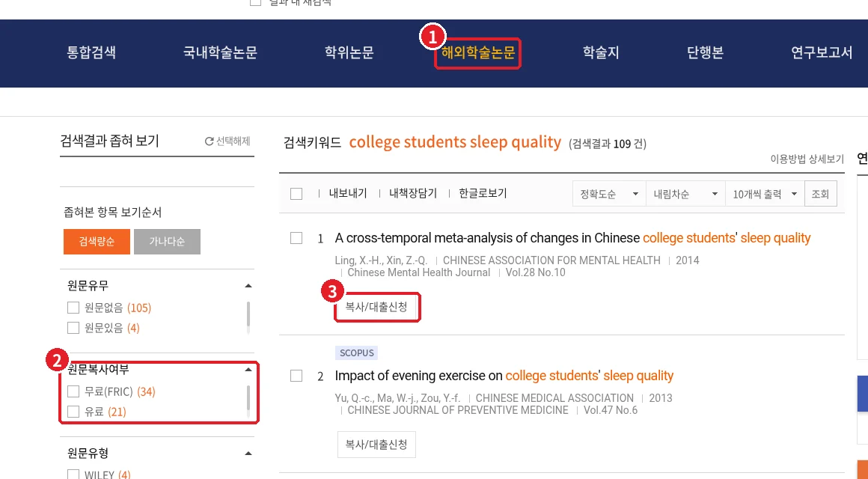This screenshot has width=868, height=479.
Task: Click the 검색결과 좁혀 보기 heading
Action: 109,141
